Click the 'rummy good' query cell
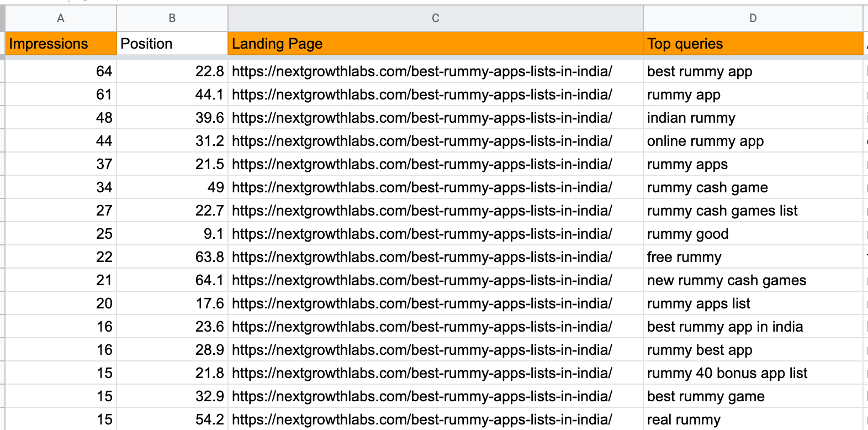 [x=753, y=234]
